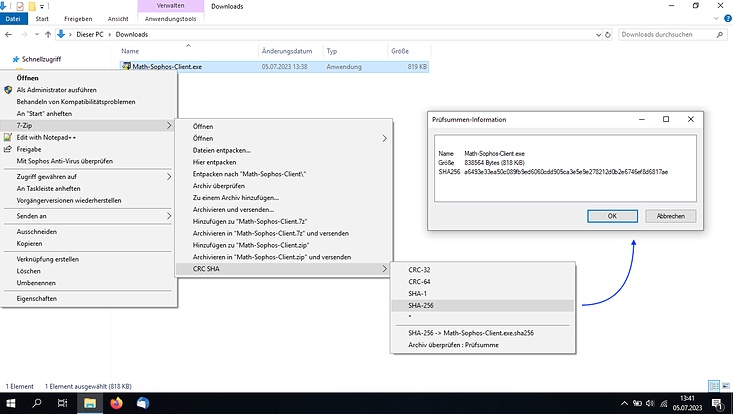
Task: Click quick access properties checkmark icon
Action: pos(20,6)
